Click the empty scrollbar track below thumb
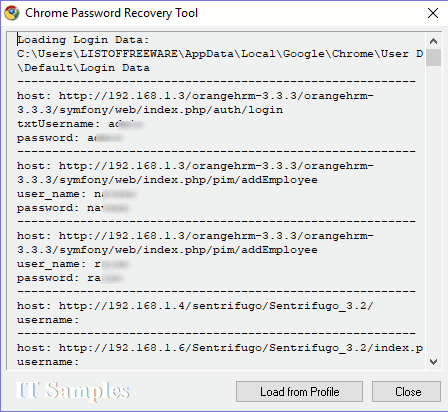This screenshot has height=412, width=448. pos(433,210)
